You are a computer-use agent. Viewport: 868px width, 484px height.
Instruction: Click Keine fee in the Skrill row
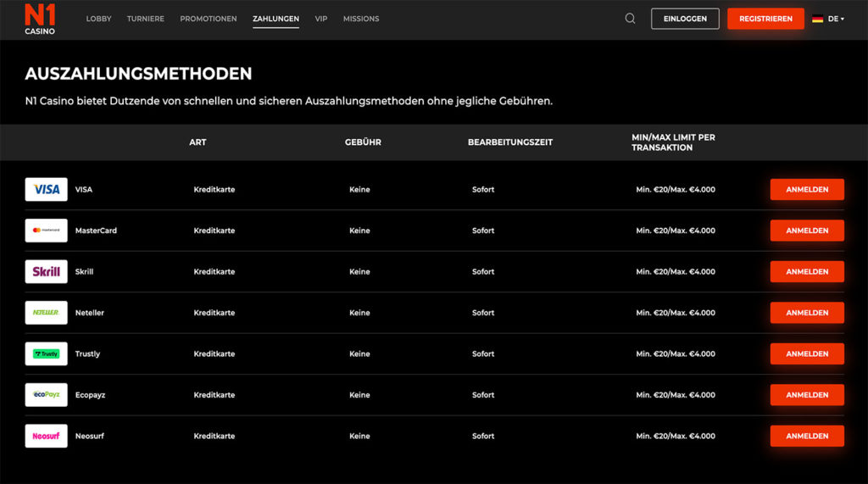click(359, 271)
